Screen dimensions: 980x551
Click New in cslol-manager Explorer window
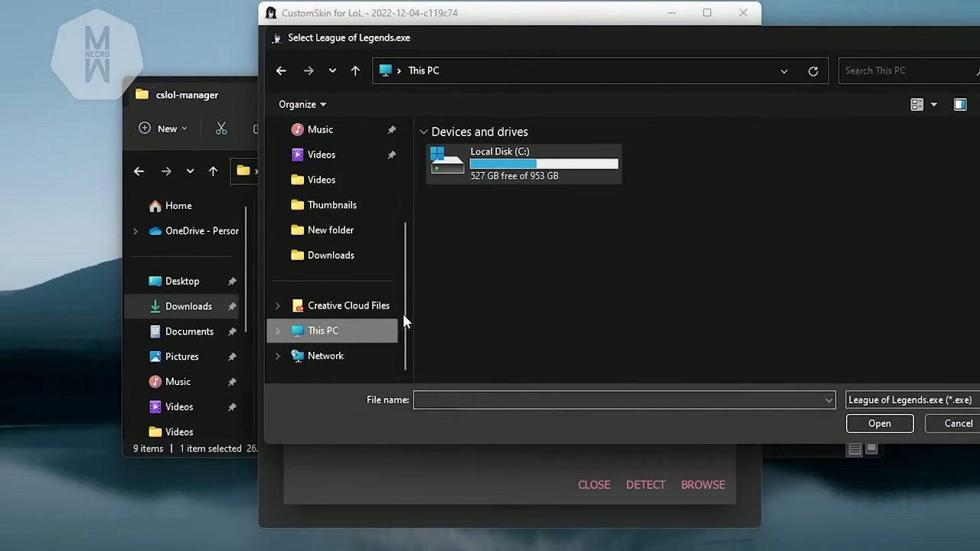[x=163, y=129]
